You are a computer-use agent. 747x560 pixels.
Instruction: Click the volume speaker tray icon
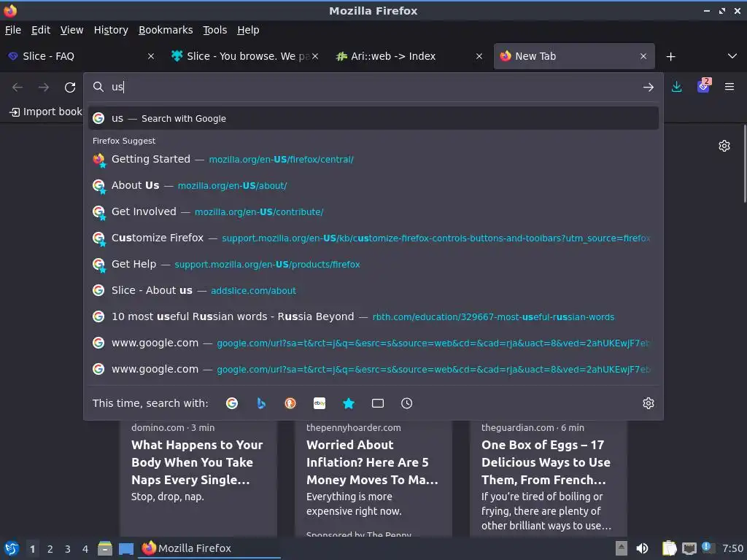tap(642, 548)
